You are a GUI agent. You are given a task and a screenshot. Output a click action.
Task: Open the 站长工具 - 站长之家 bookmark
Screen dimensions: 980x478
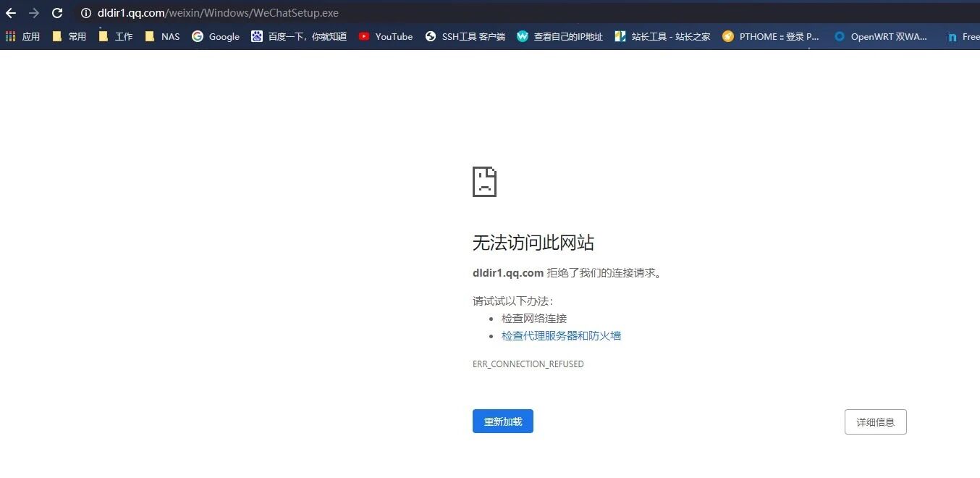tap(662, 36)
